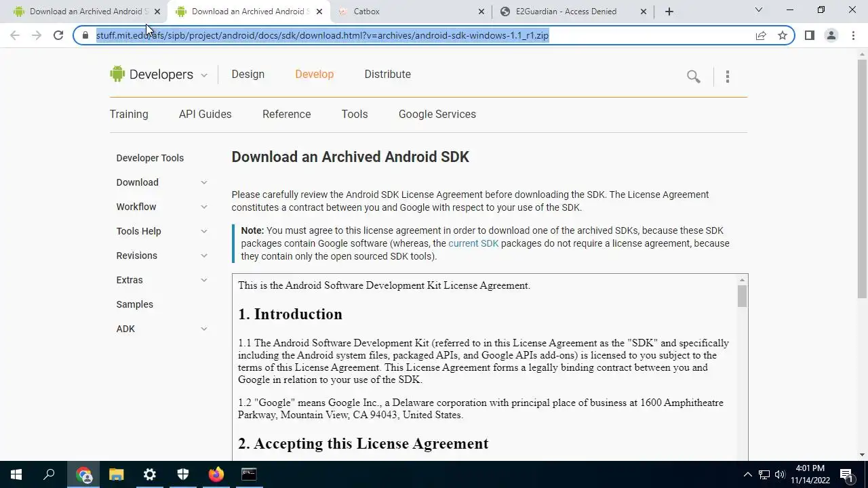Click the license agreement scrollbar thumb
This screenshot has width=868, height=488.
(742, 296)
